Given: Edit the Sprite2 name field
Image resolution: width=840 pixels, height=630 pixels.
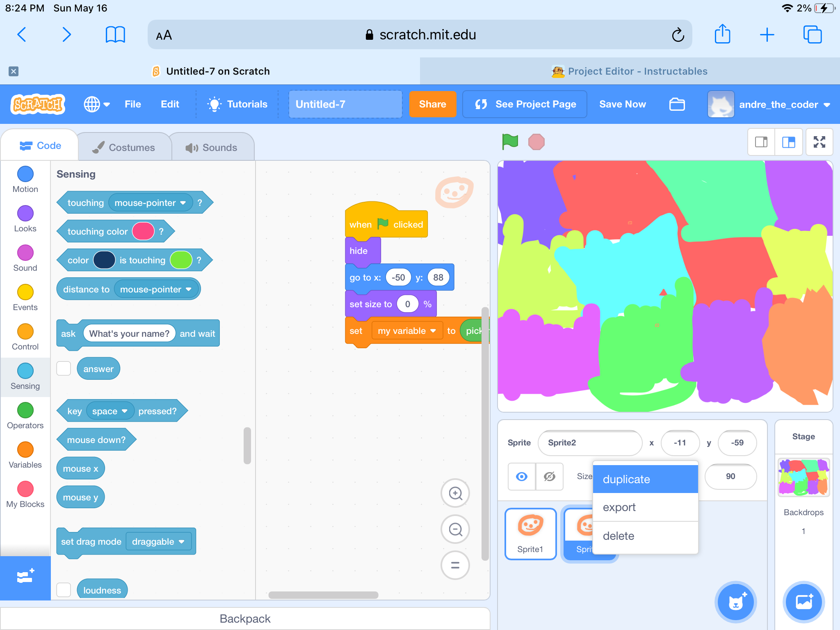Looking at the screenshot, I should click(590, 443).
